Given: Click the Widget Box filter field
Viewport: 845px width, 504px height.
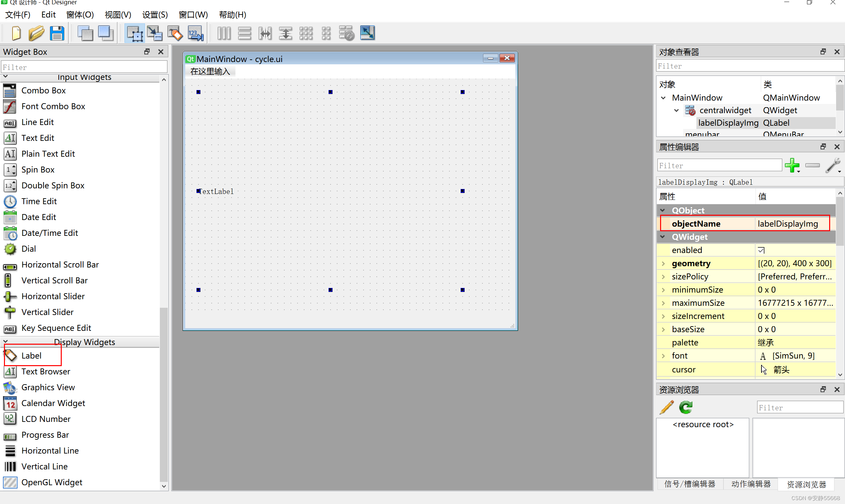Looking at the screenshot, I should [84, 67].
